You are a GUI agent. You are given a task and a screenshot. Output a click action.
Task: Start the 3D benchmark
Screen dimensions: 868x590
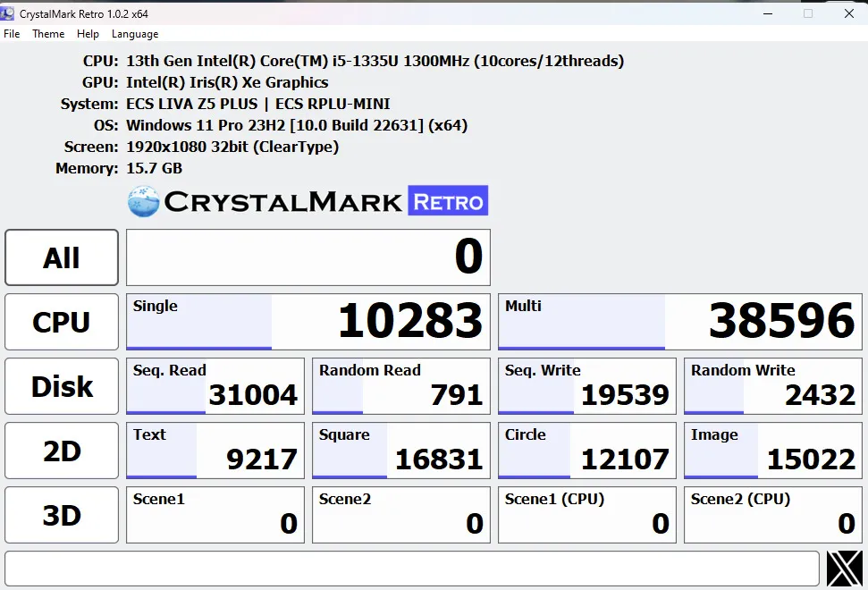pyautogui.click(x=62, y=515)
